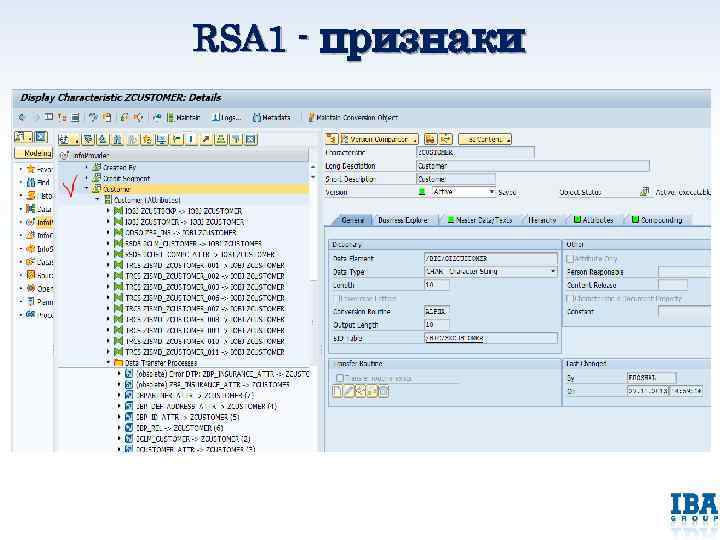Viewport: 720px width, 540px height.
Task: Click the Customer characteristic node icon
Action: (96, 189)
